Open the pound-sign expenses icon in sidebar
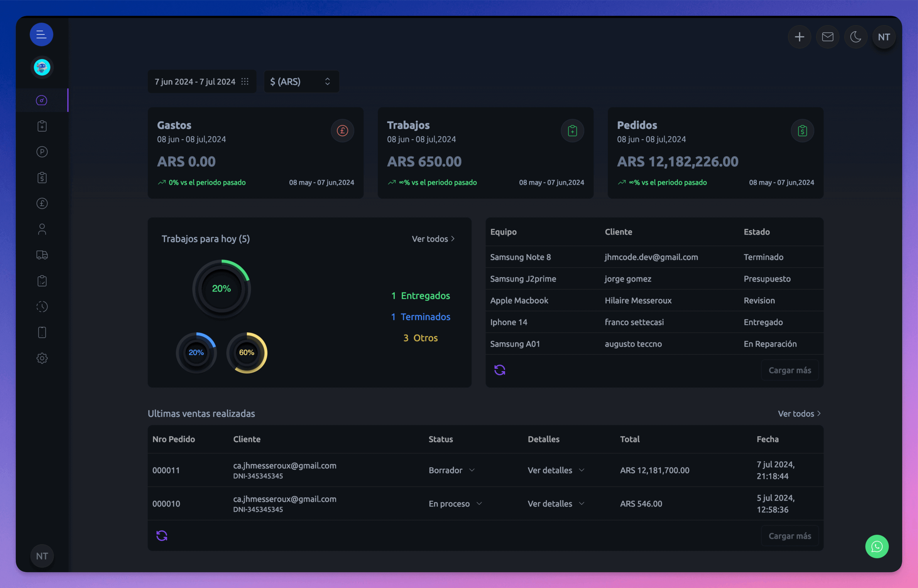Screen dimensions: 918x588 [42, 204]
